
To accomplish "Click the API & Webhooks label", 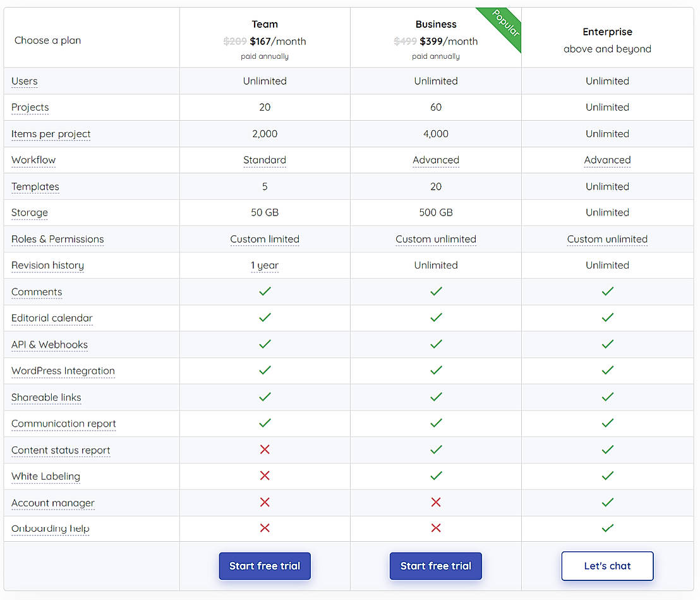I will click(49, 345).
